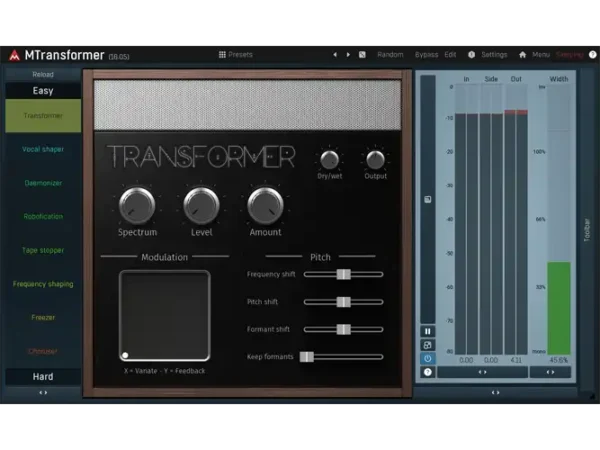Toggle the meter power button

(x=427, y=359)
